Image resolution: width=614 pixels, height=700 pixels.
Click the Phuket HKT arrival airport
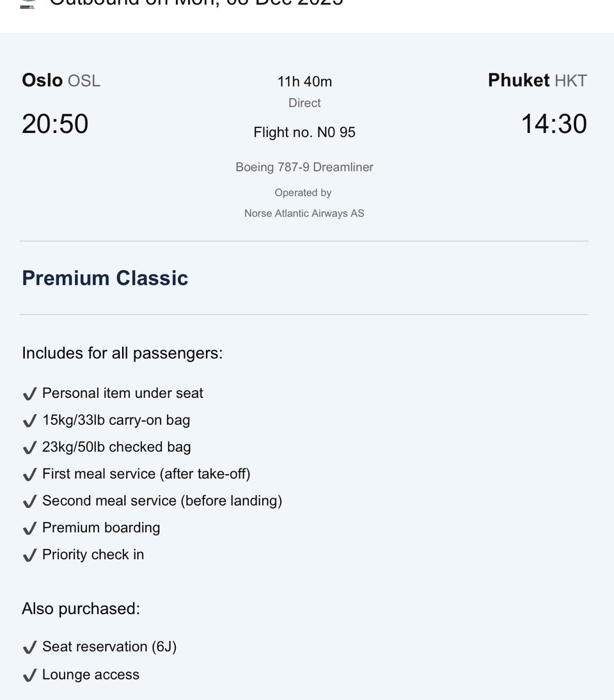pos(537,81)
